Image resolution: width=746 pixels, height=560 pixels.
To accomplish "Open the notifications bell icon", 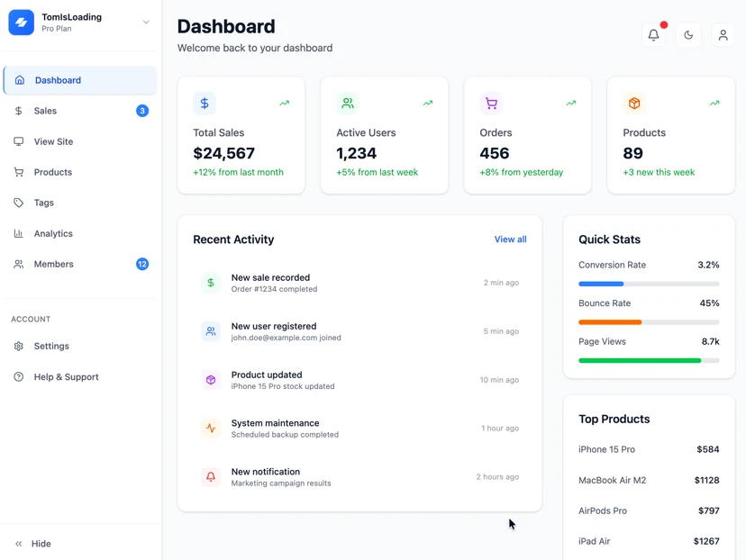I will click(x=654, y=35).
